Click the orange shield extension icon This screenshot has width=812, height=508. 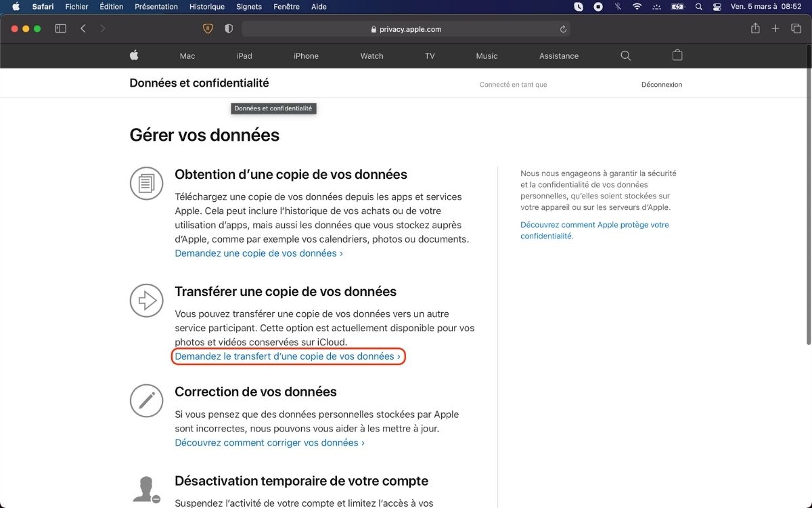pos(208,28)
